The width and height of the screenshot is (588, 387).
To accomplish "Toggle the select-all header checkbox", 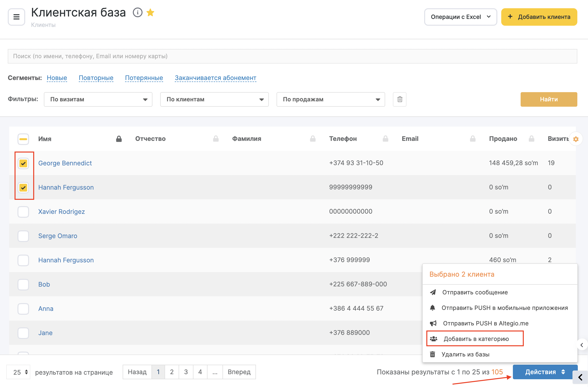I will point(23,139).
